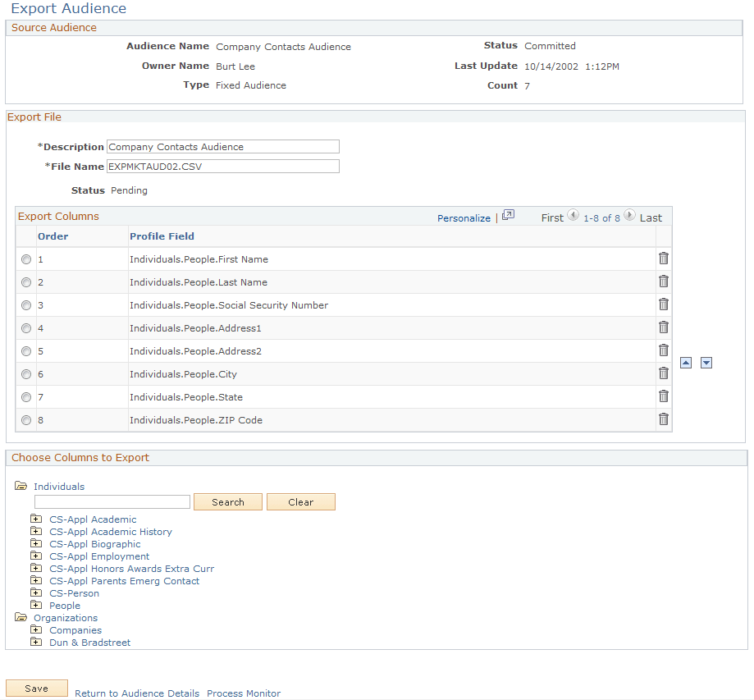This screenshot has width=754, height=700.
Task: Open the Process Monitor link
Action: point(243,693)
